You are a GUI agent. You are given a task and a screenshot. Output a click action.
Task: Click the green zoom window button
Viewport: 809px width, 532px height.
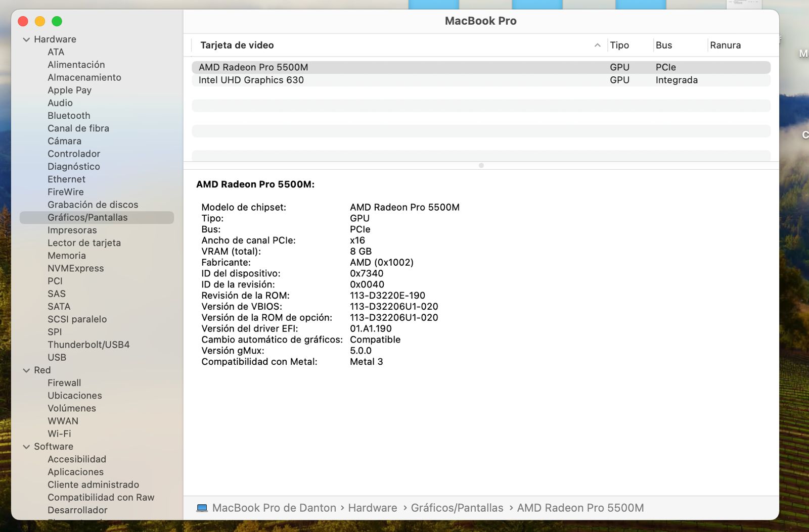(x=57, y=21)
